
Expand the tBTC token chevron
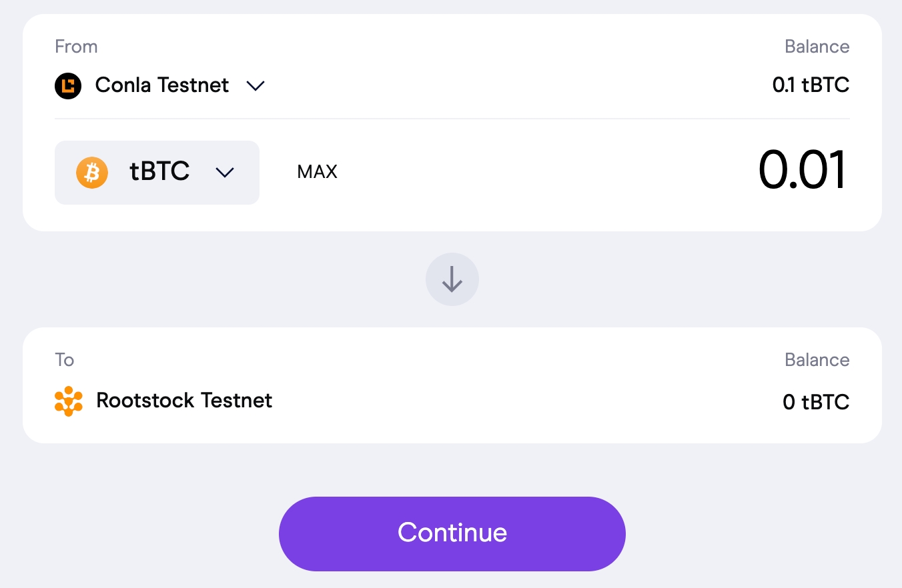coord(225,173)
